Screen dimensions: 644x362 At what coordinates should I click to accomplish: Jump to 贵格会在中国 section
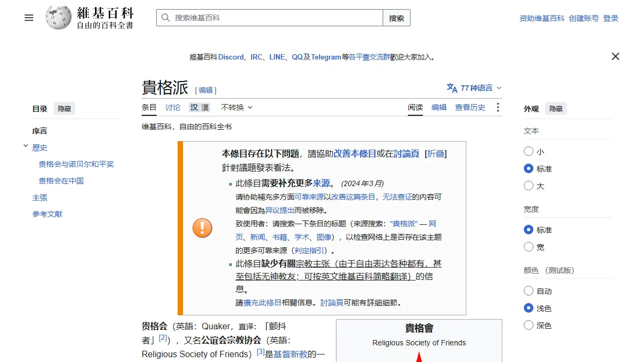click(61, 181)
